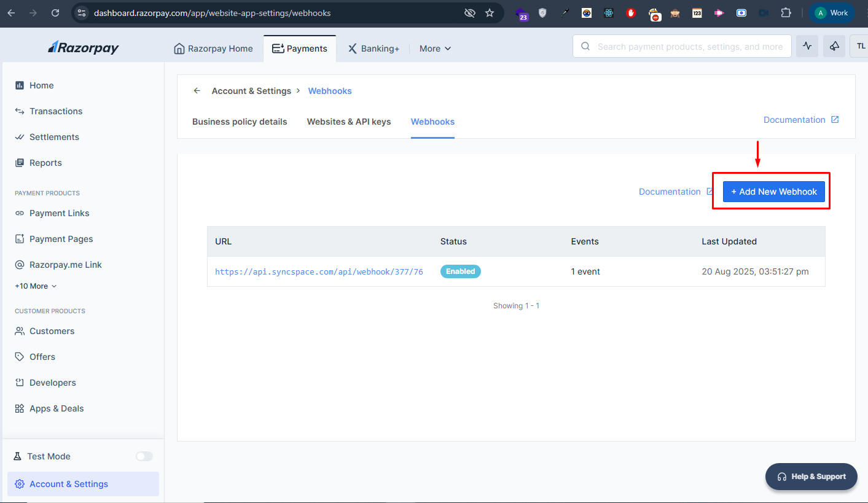Open the syncspace webhook URL link

[x=319, y=271]
